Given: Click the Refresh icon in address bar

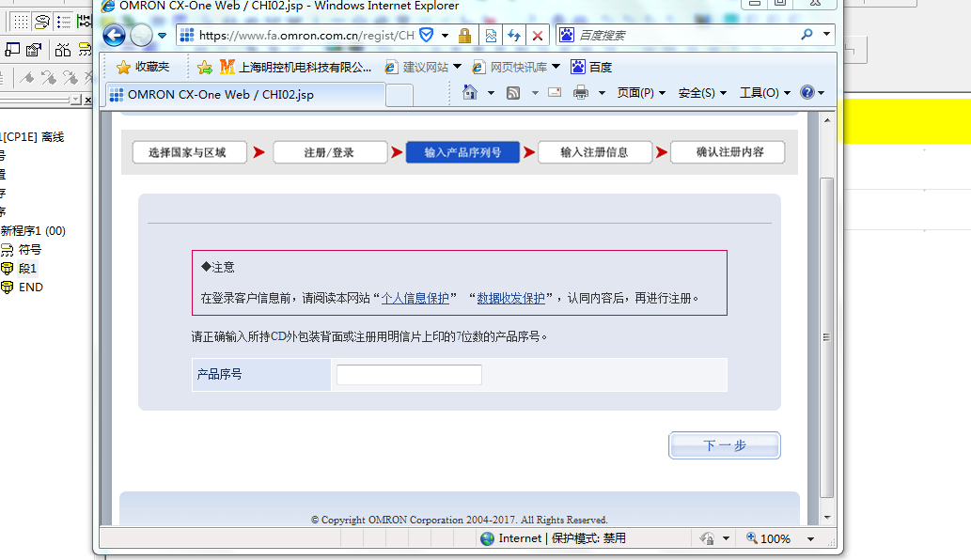Looking at the screenshot, I should (514, 36).
